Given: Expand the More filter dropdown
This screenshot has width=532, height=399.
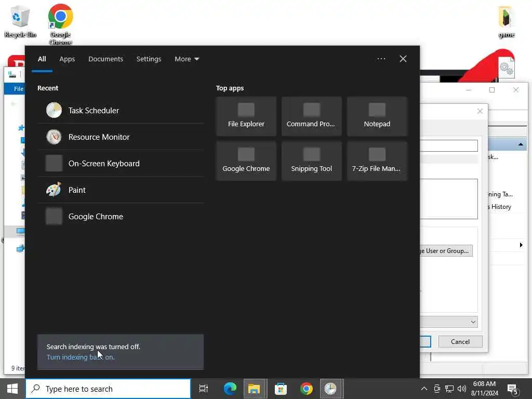Looking at the screenshot, I should [x=187, y=59].
